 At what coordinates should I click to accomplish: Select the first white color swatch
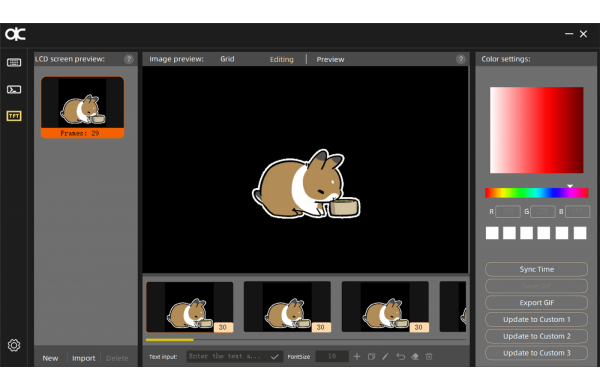click(x=492, y=233)
